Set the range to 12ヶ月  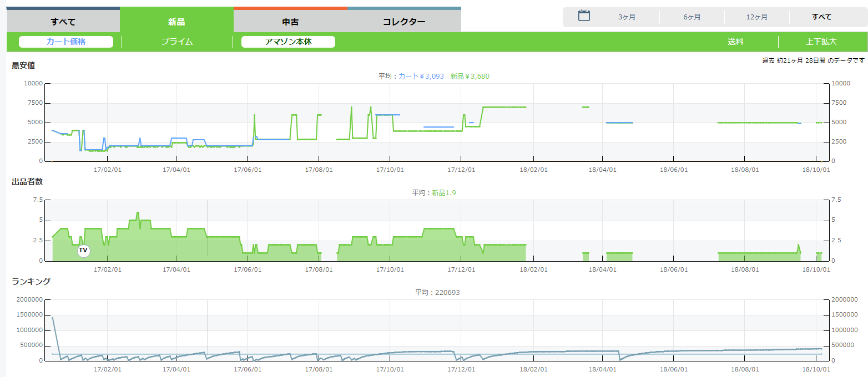click(756, 17)
